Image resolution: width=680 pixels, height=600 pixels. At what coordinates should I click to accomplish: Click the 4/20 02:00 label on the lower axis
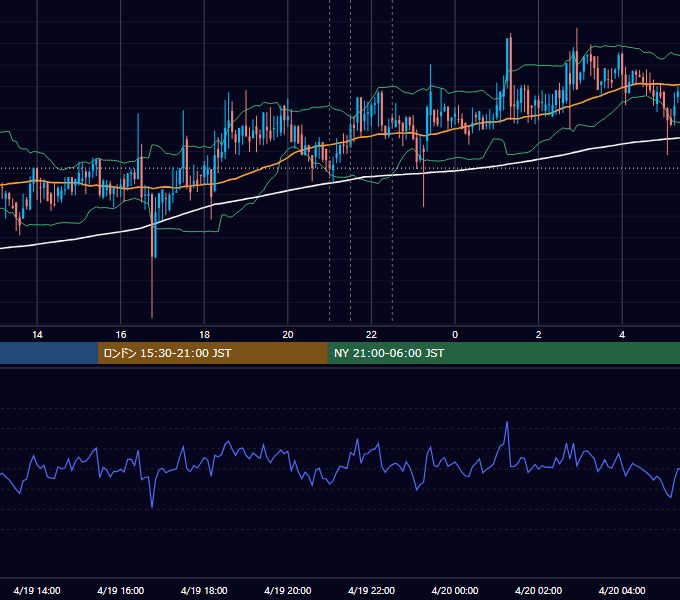point(538,590)
